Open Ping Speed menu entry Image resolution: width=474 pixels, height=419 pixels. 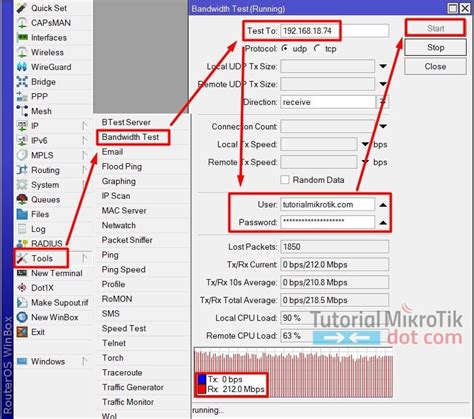tap(142, 269)
